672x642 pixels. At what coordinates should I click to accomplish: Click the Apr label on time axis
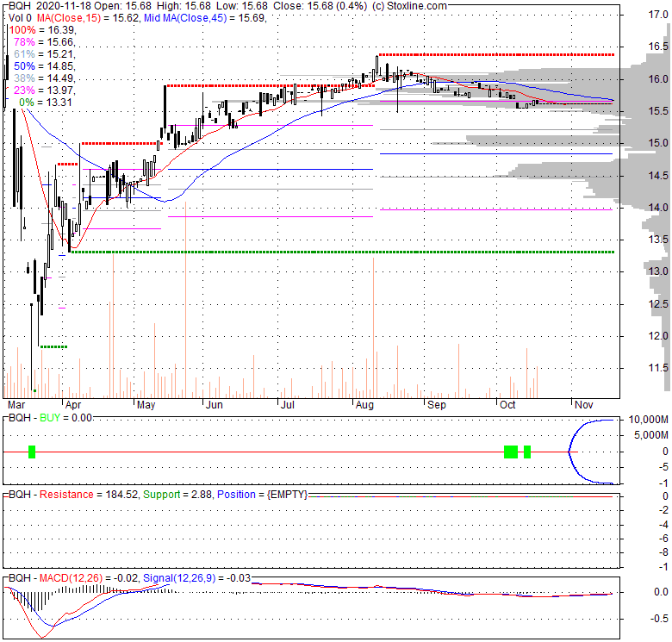[73, 405]
